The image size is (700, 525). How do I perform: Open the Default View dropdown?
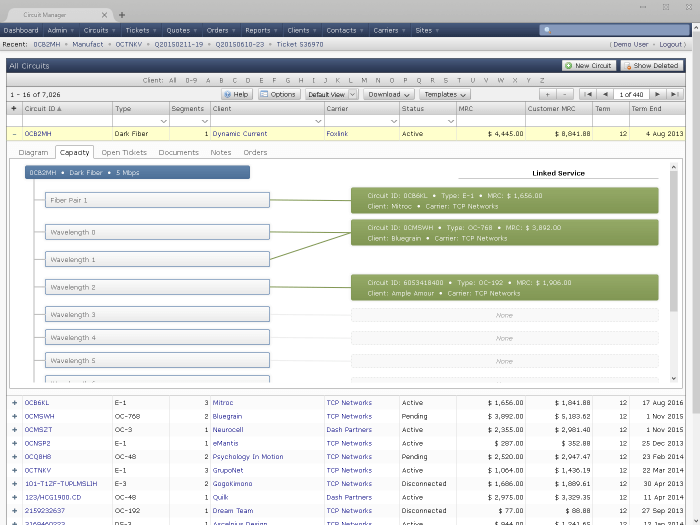tap(331, 94)
